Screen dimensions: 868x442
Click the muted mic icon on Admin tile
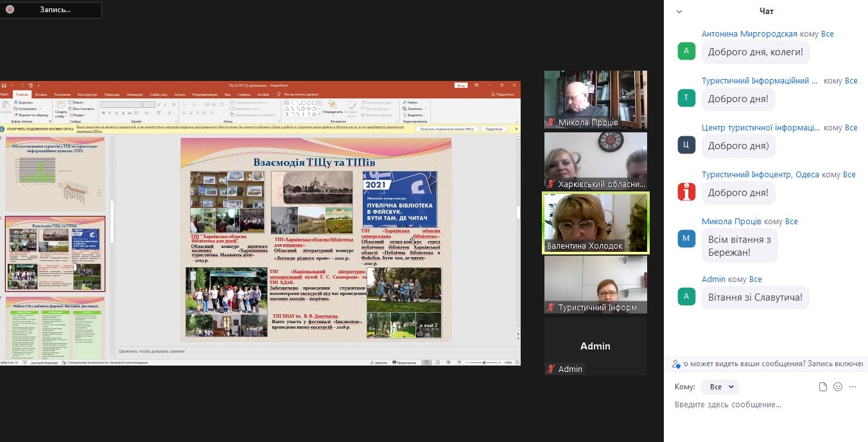coord(550,369)
